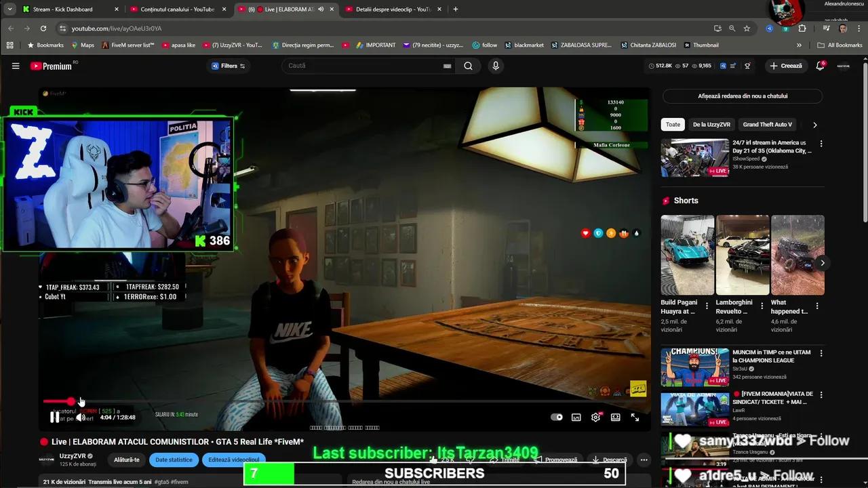Select the Toate filter chip
The height and width of the screenshot is (488, 868).
click(673, 125)
